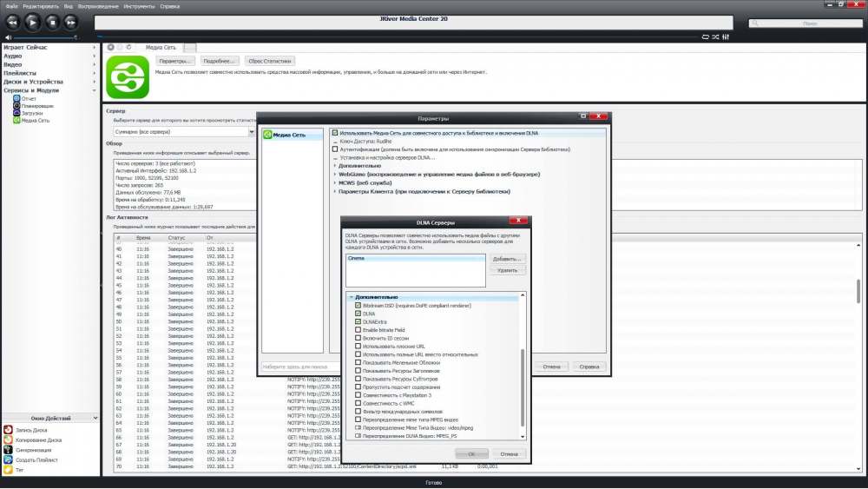Click Удалить in DLNA dialog

[507, 270]
